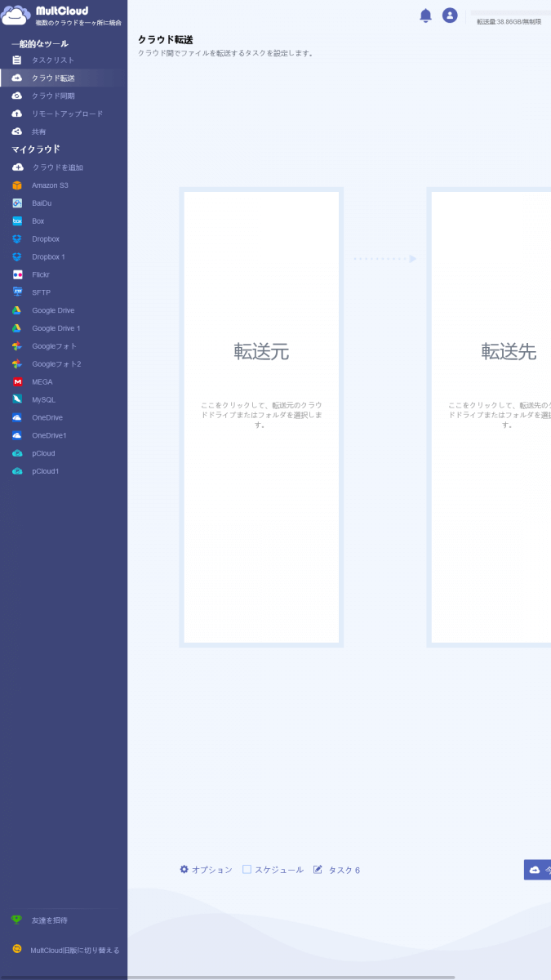The image size is (551, 980).
Task: Click the MEGA red icon
Action: pyautogui.click(x=16, y=382)
